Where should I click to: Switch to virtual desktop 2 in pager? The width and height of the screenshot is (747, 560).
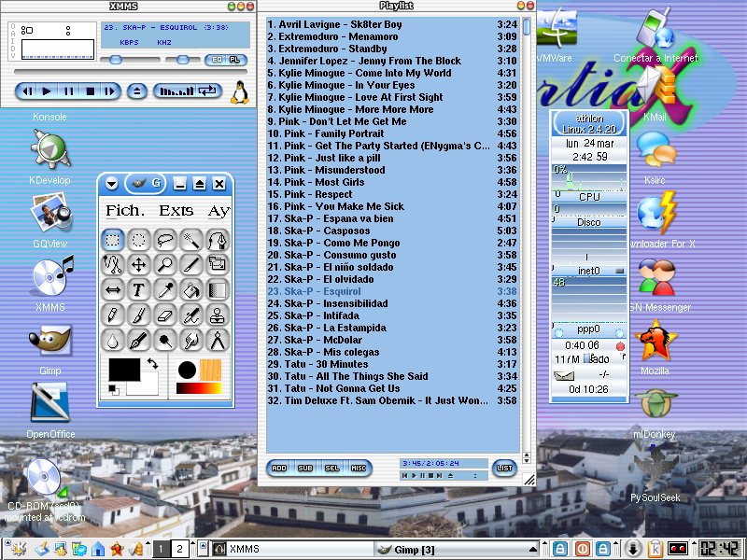[179, 549]
